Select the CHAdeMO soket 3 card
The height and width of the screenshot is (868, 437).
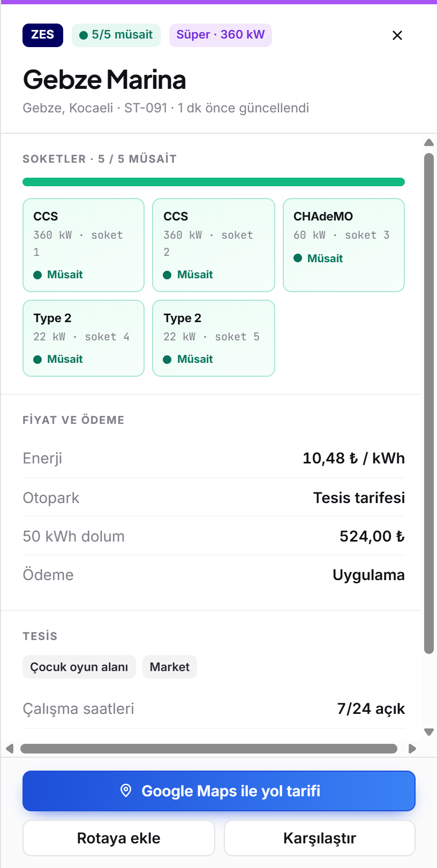[344, 245]
